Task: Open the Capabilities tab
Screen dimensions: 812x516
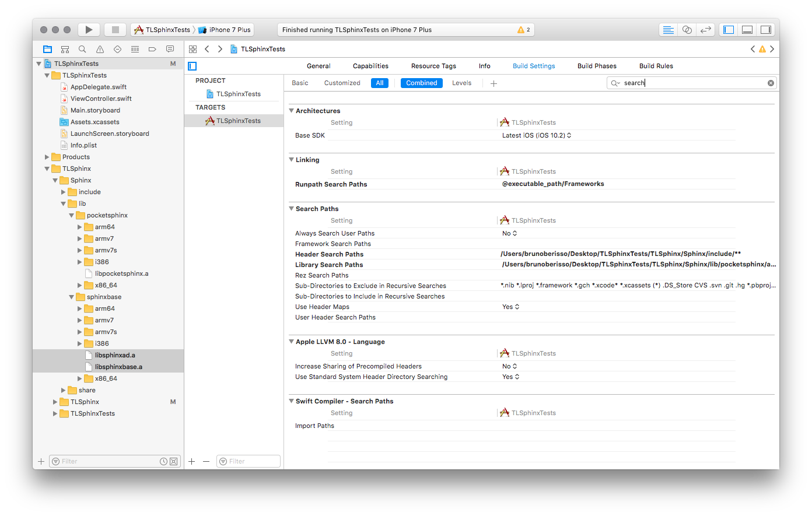Action: (x=370, y=66)
